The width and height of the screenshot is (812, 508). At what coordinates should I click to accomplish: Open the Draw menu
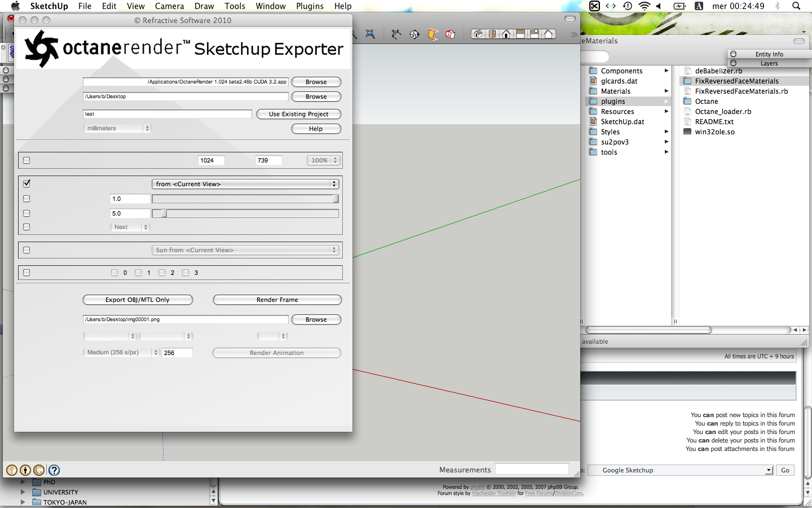pos(204,6)
